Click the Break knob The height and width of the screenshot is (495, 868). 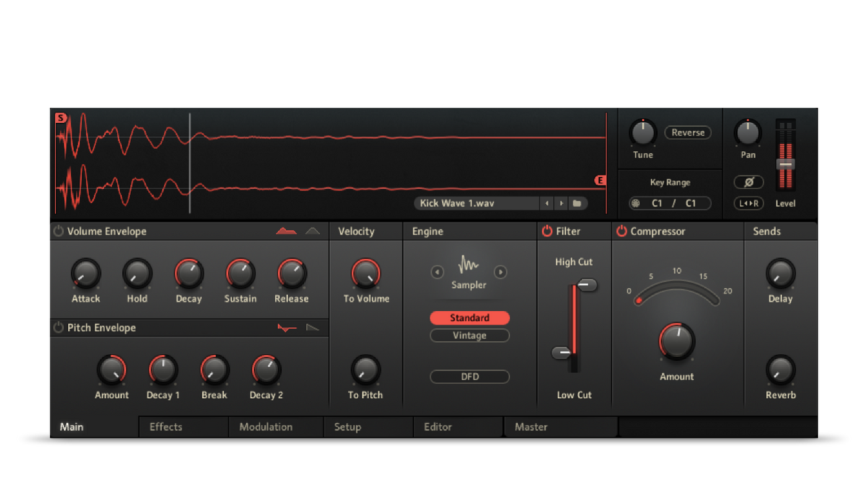215,370
